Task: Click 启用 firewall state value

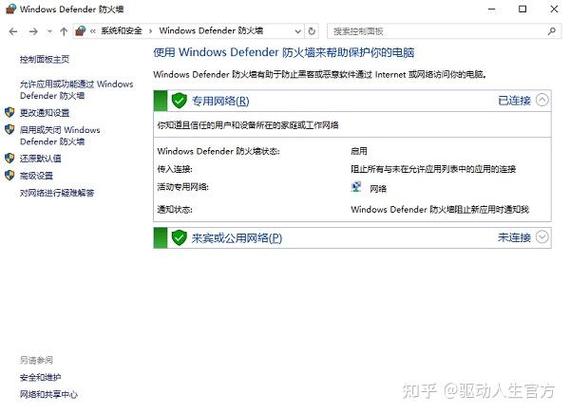Action: pos(359,151)
